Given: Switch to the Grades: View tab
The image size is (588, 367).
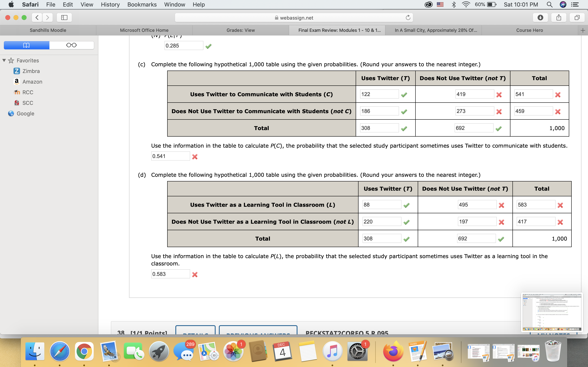Looking at the screenshot, I should coord(241,30).
